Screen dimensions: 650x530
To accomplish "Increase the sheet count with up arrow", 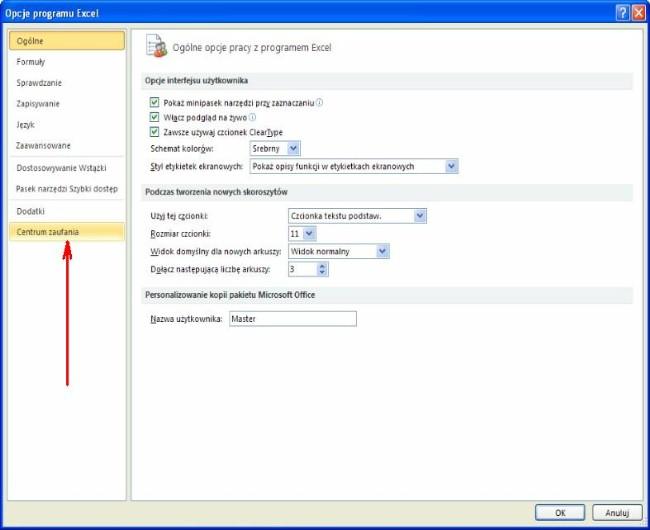I will (x=322, y=266).
